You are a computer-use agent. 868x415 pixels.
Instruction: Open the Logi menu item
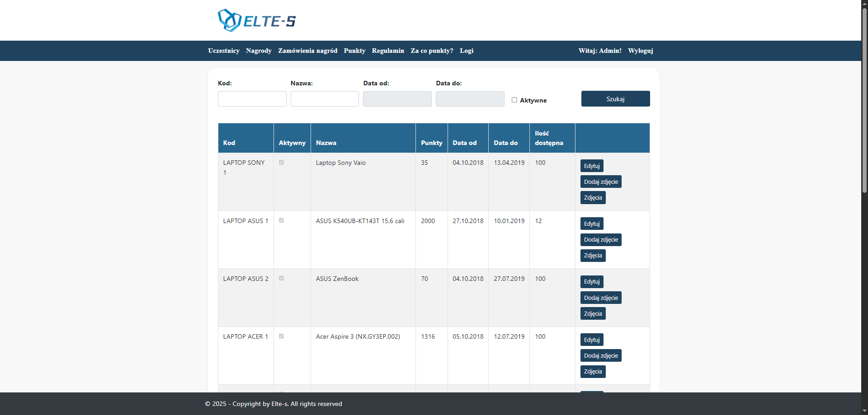coord(466,51)
